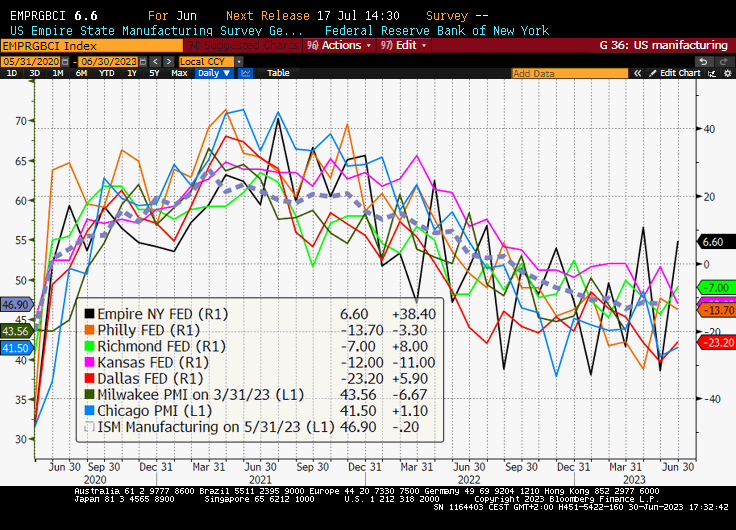This screenshot has height=530, width=736.
Task: Select ISM Manufacturing on 5/31/23 legend label
Action: 216,427
